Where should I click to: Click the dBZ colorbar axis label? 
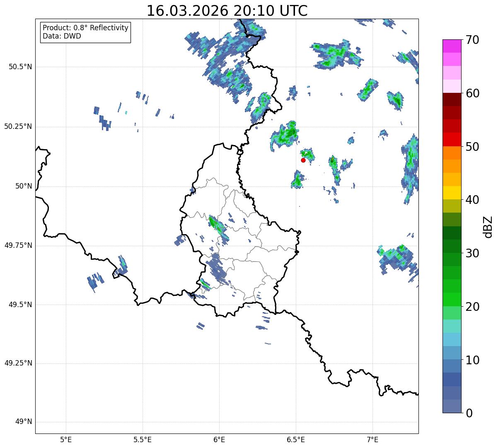tap(488, 226)
